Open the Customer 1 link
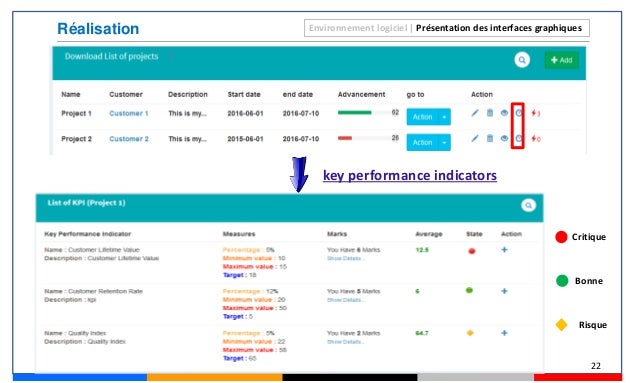Screen dimensions: 638x383 129,113
